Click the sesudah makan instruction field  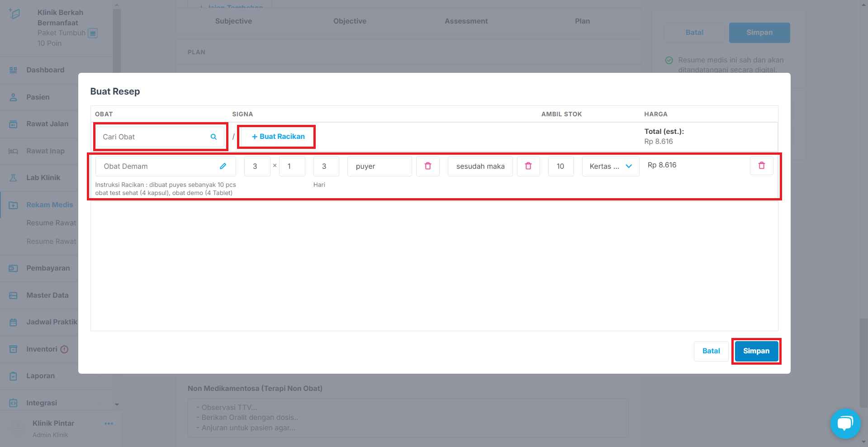480,166
